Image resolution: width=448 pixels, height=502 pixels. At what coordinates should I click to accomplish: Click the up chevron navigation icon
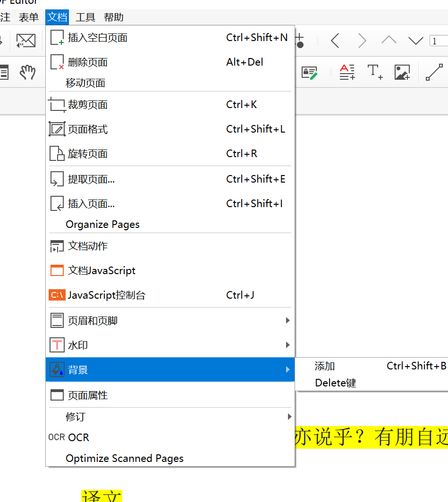coord(389,41)
